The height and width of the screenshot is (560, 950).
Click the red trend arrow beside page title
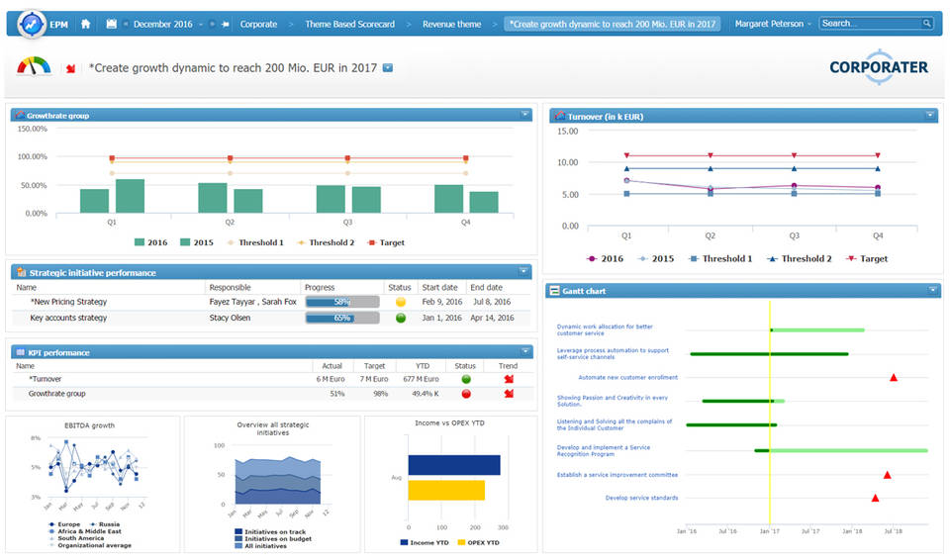70,69
